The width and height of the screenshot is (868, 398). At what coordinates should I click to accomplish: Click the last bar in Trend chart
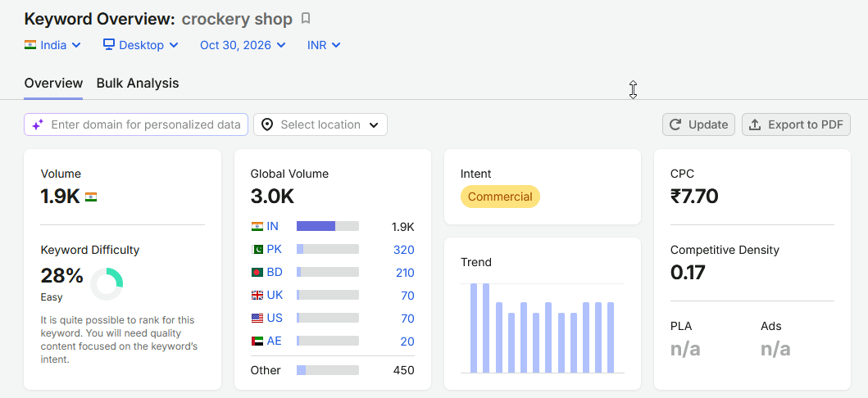[611, 337]
